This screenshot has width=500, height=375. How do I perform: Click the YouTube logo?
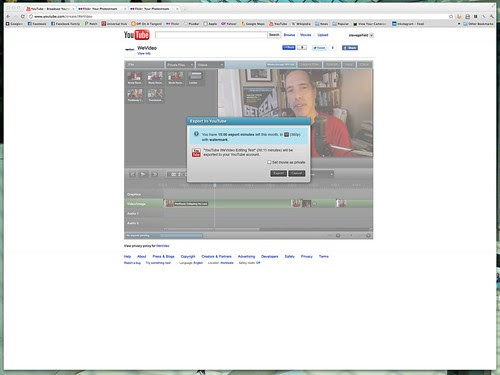tap(137, 35)
